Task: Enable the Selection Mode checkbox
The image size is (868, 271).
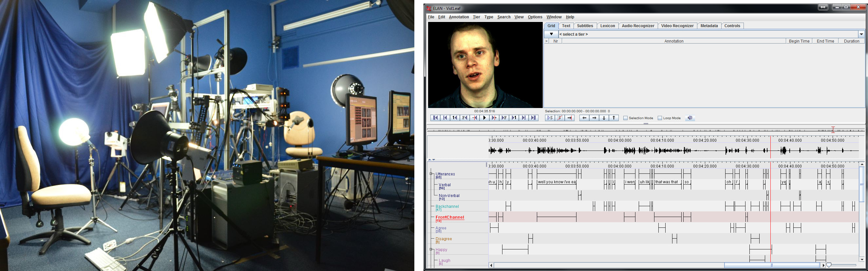Action: point(625,118)
